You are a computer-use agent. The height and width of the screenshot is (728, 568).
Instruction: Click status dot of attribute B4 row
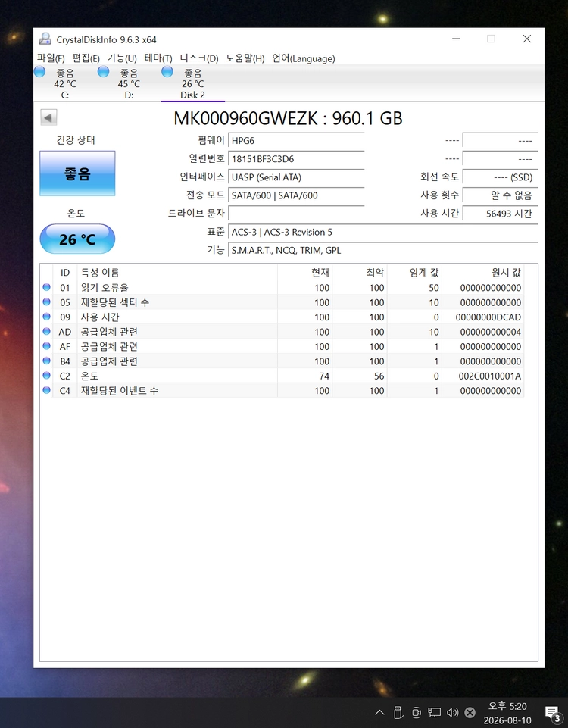pos(46,361)
